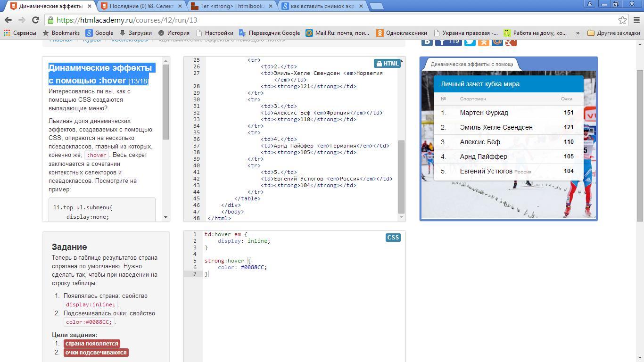The height and width of the screenshot is (362, 644).
Task: Open the 'Украина правовая' bookmark
Action: tap(466, 33)
